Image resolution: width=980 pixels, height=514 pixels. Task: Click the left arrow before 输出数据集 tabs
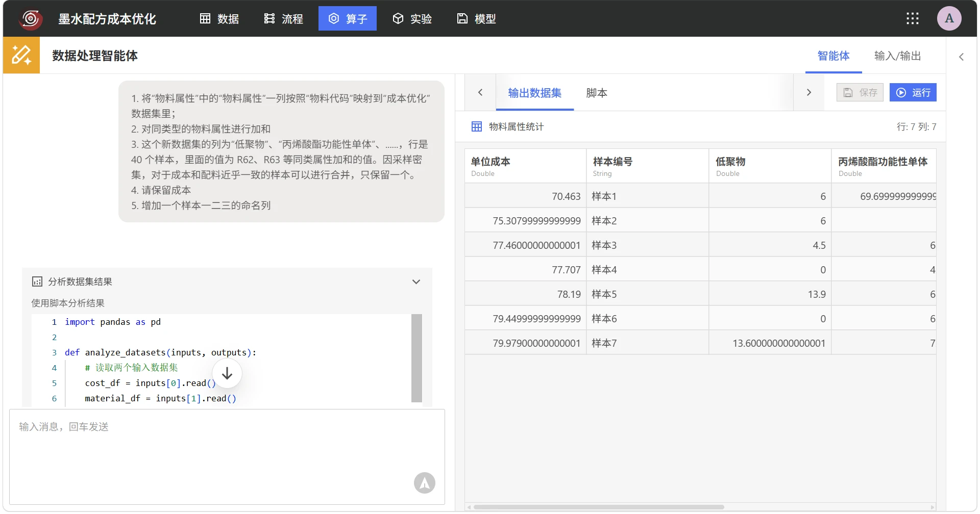480,92
